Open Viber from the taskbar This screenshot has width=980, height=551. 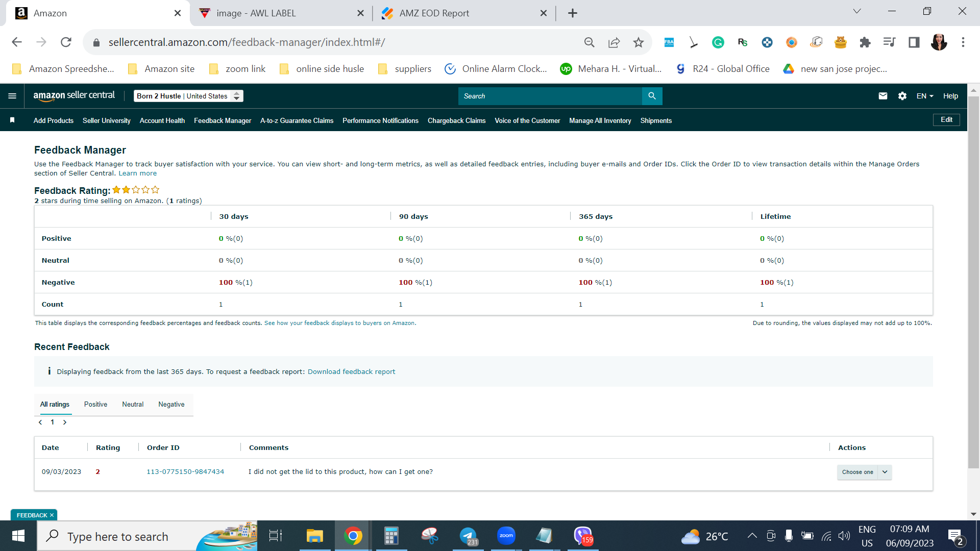[583, 536]
